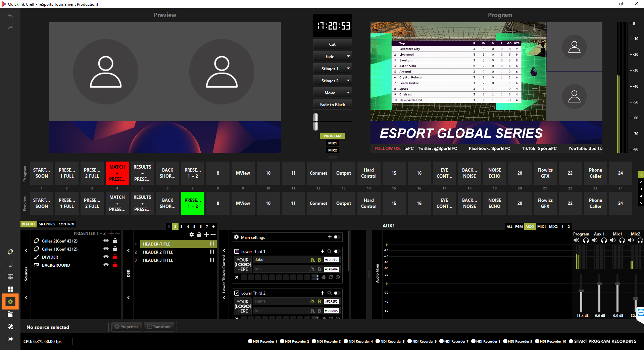Viewport: 644px width, 350px height.
Task: Toggle the Lower Third 1 switch on
Action: click(337, 251)
